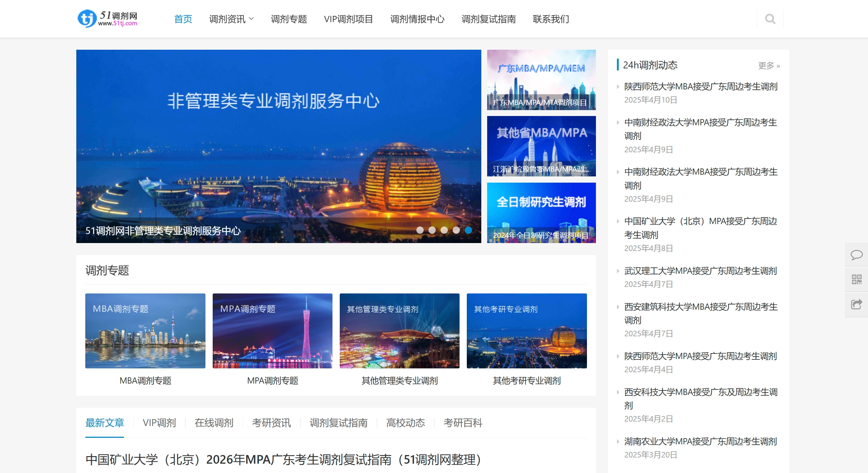Open 陕西师范大学MBA接受广东周边考生调剂 article
Viewport: 868px width, 473px height.
(x=701, y=87)
